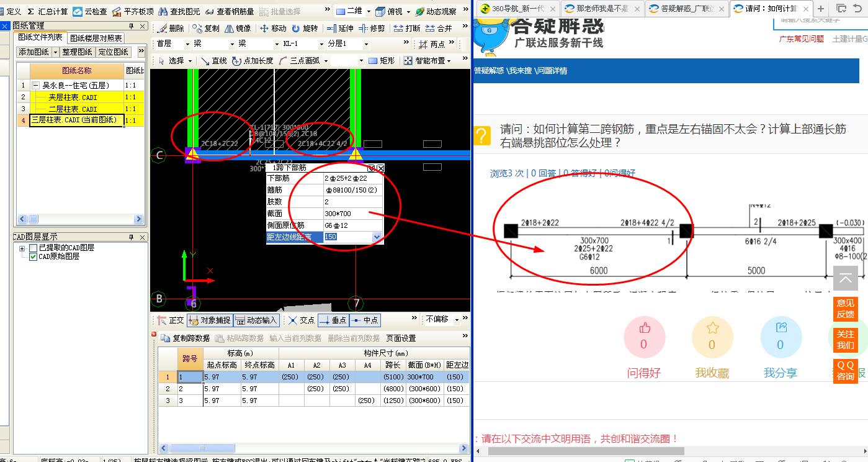Toggle 中点 midpoint snap
868x462 pixels.
[364, 320]
